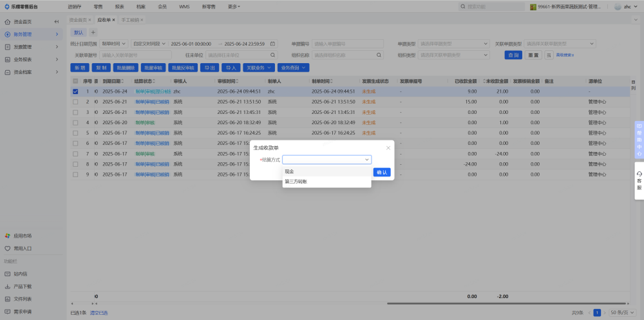The height and width of the screenshot is (320, 644).
Task: Collapse the 结算方式 dropdown field
Action: [x=327, y=160]
